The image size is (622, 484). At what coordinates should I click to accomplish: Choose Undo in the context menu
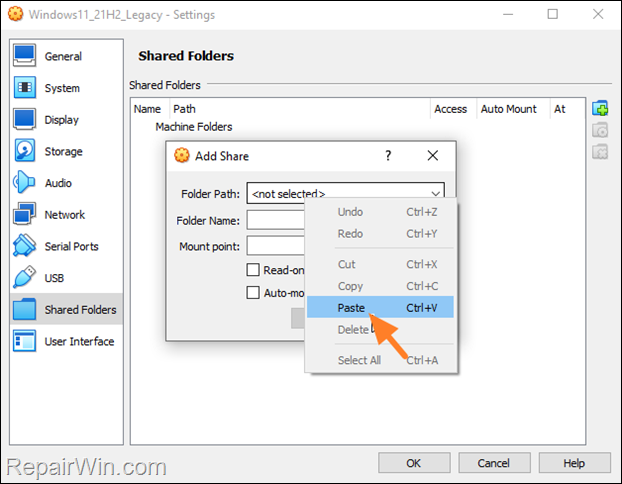[380, 212]
